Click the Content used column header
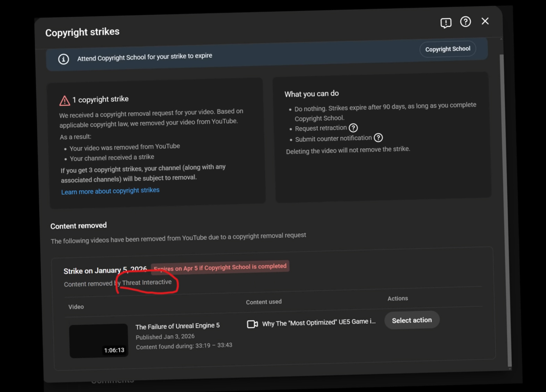 264,302
